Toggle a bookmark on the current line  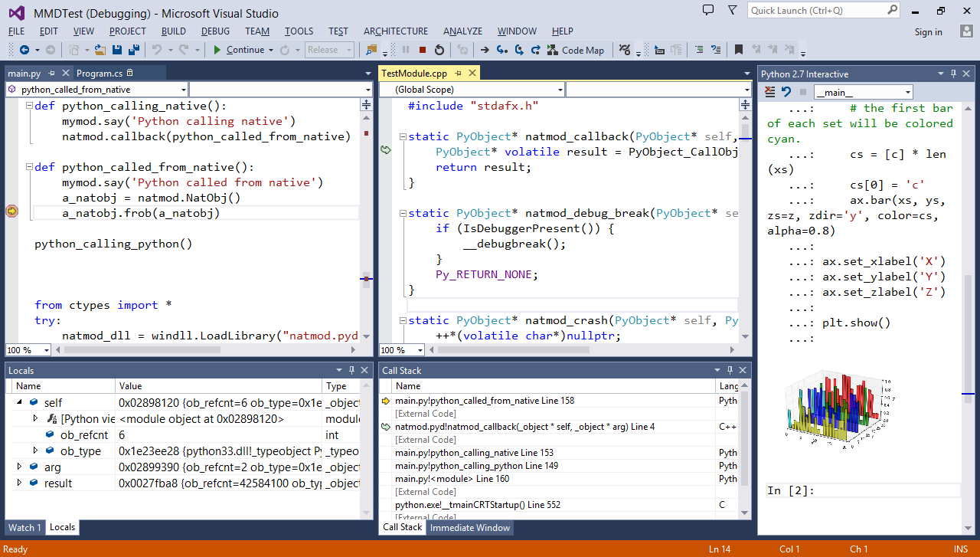point(738,50)
